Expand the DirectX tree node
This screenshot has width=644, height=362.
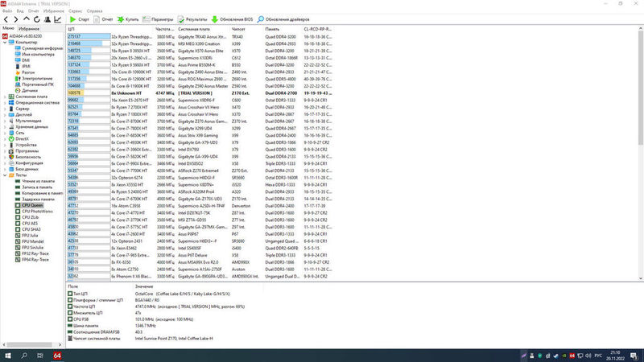pos(5,138)
